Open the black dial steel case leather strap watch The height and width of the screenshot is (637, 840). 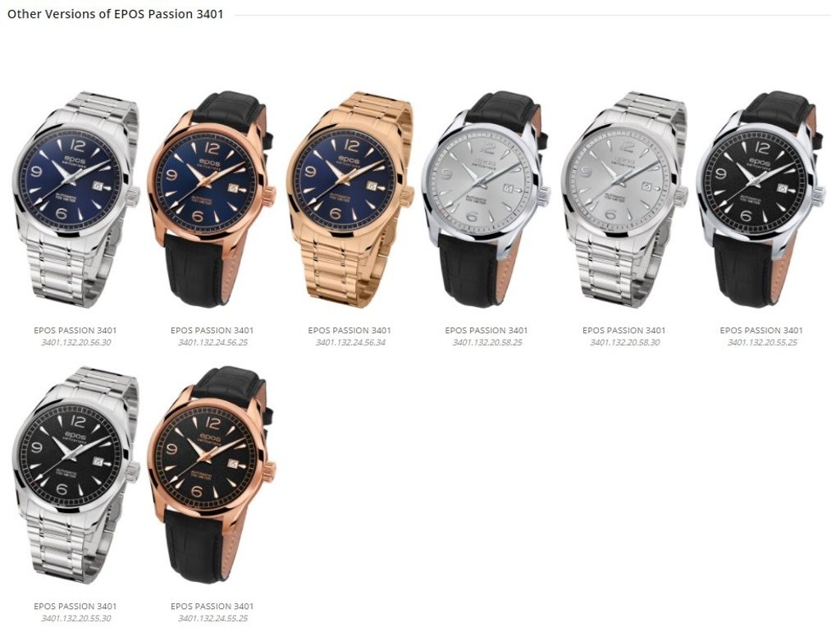(761, 199)
